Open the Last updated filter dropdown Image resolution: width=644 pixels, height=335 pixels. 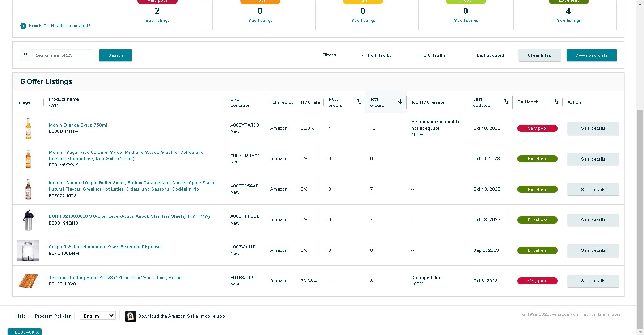click(x=487, y=55)
